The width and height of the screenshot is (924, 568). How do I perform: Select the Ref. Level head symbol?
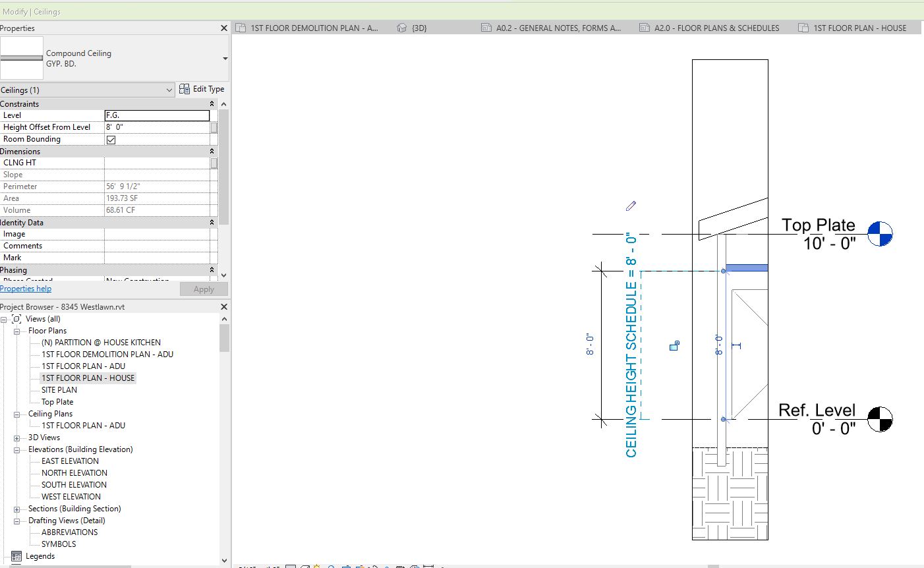tap(880, 419)
